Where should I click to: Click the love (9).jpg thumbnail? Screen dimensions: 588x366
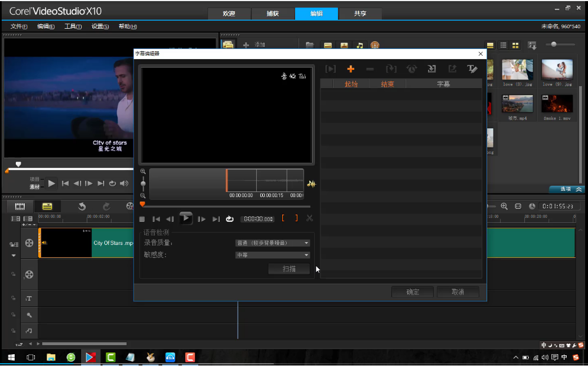point(557,69)
